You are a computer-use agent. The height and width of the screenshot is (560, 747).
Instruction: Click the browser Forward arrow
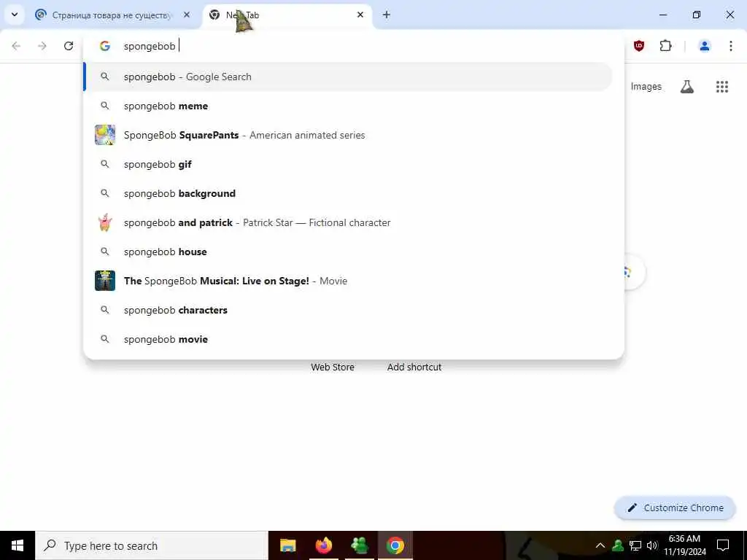click(42, 46)
